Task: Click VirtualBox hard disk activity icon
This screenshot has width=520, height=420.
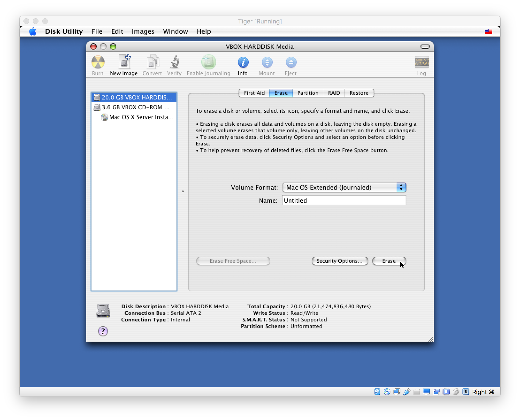Action: coord(377,392)
